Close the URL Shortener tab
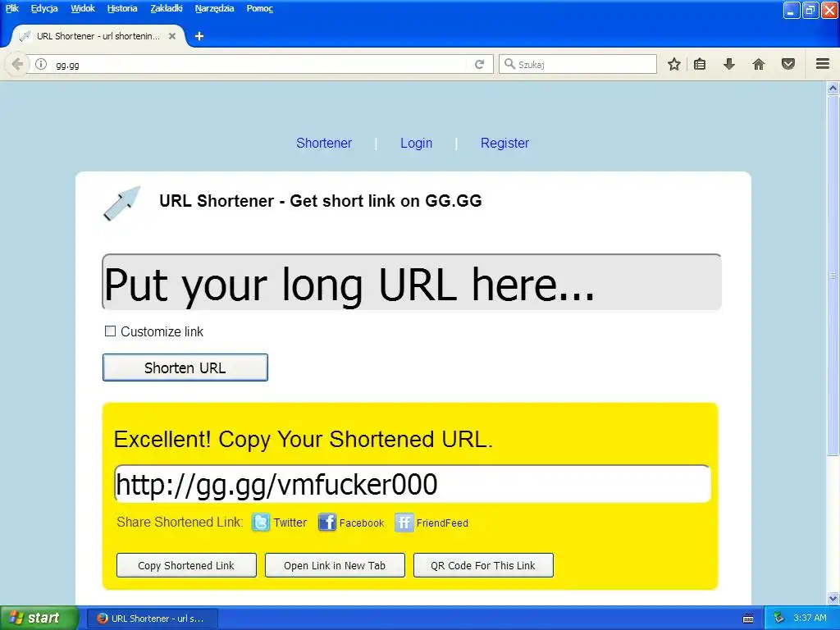Screen dimensions: 840x630 pyautogui.click(x=172, y=36)
